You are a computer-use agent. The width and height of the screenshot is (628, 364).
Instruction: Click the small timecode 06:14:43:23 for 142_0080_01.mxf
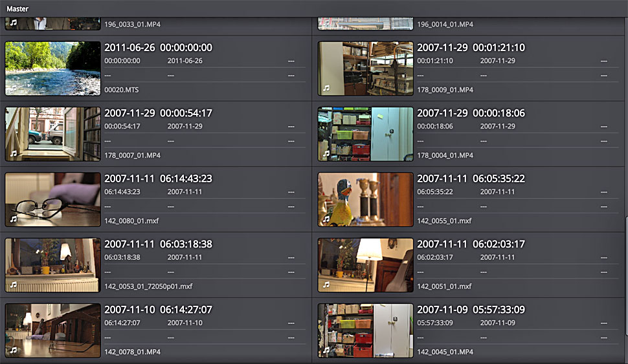122,192
